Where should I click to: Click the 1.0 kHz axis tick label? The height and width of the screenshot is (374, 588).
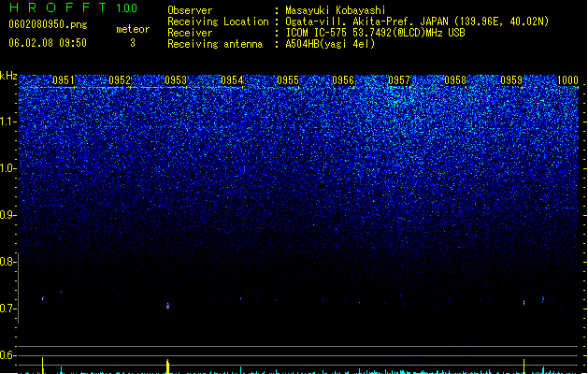coord(8,168)
